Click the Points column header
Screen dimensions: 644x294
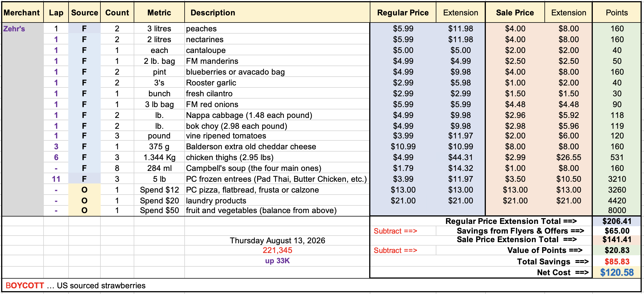click(617, 13)
